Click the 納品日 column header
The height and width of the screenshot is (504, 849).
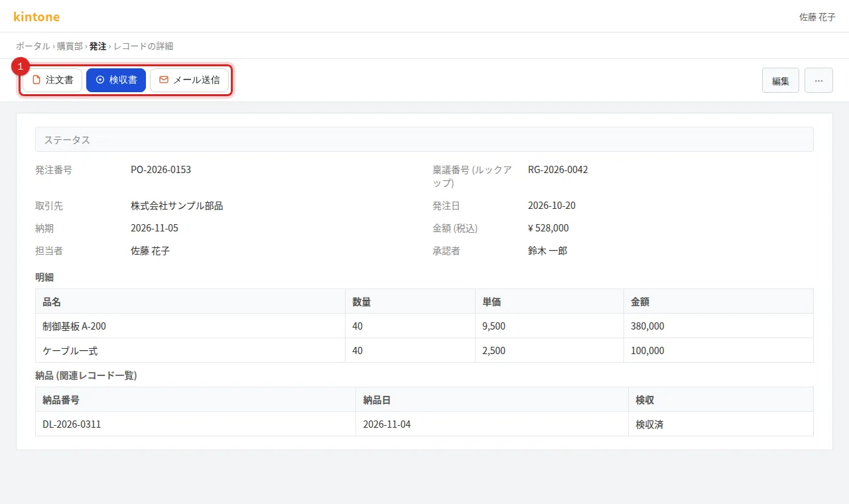point(492,399)
